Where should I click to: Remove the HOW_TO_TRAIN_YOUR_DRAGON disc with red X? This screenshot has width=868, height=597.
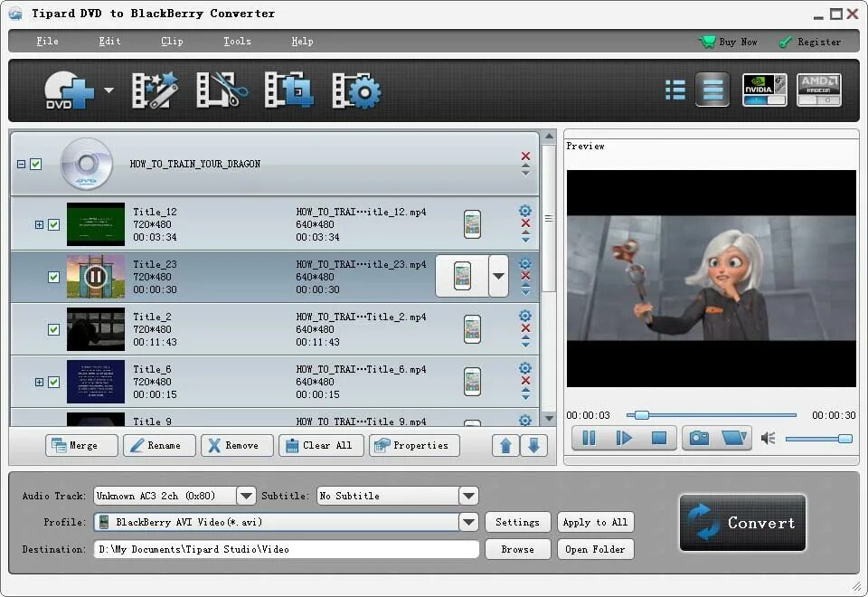point(525,156)
